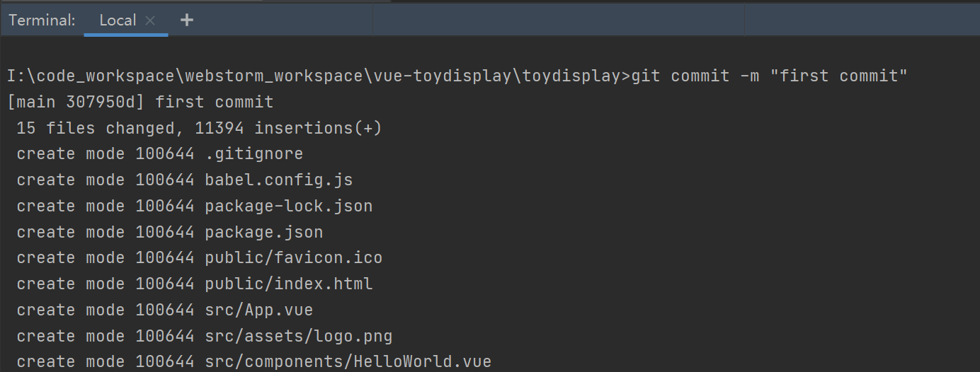Click the babel.config.js file name
The image size is (980, 372).
coord(278,180)
